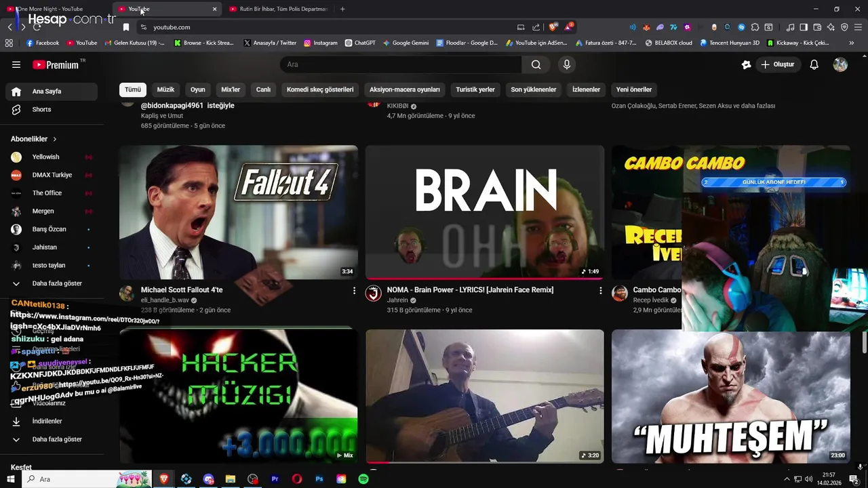Show hidden system tray icons
Image resolution: width=868 pixels, height=488 pixels.
[x=787, y=479]
